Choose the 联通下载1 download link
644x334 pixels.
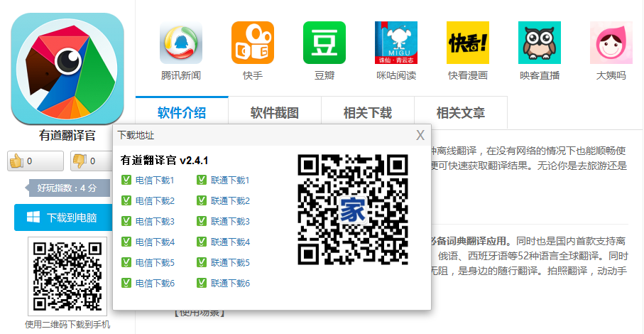pos(230,181)
